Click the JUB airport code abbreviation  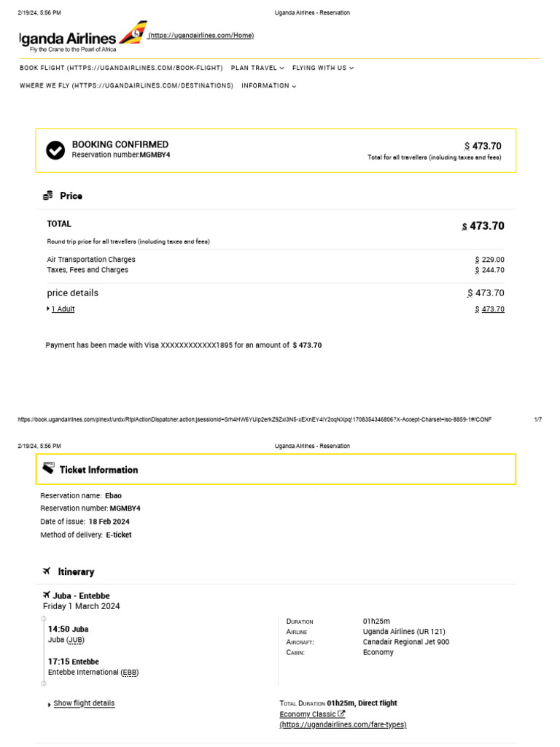click(x=76, y=640)
